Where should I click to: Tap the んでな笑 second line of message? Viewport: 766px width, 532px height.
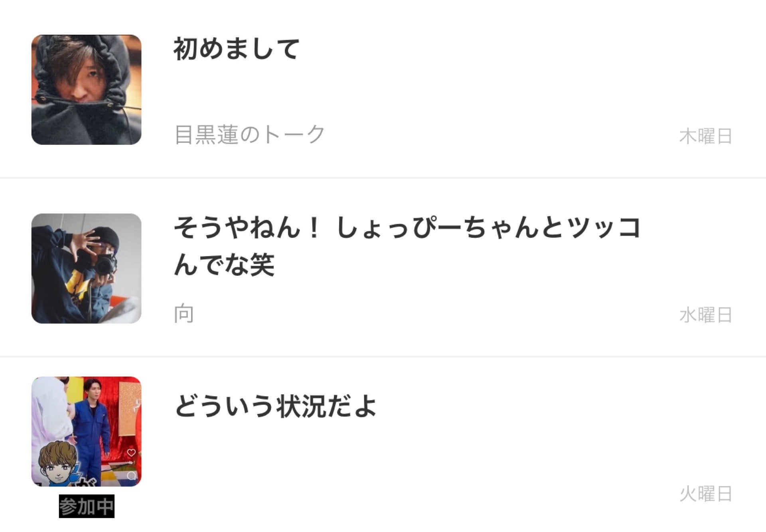(224, 265)
